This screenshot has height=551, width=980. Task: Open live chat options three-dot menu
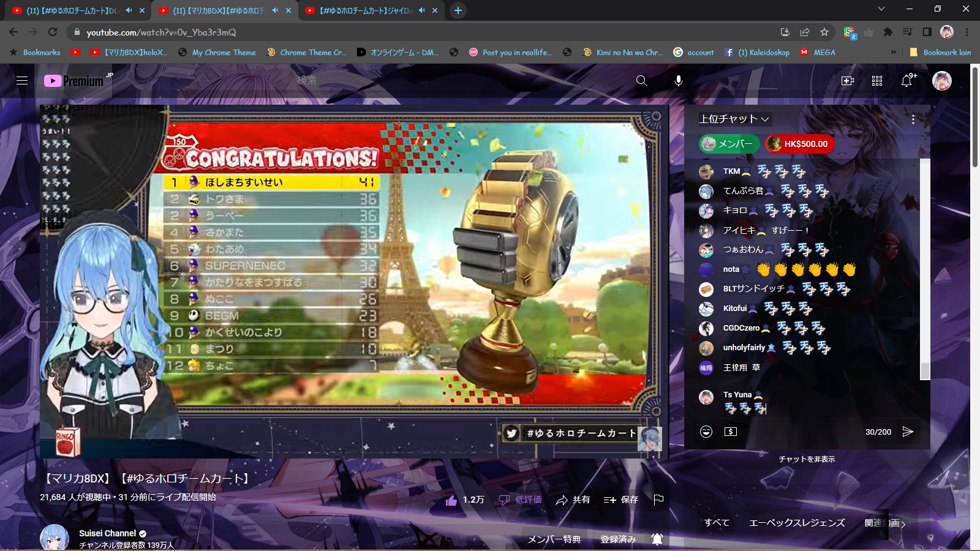pyautogui.click(x=913, y=119)
